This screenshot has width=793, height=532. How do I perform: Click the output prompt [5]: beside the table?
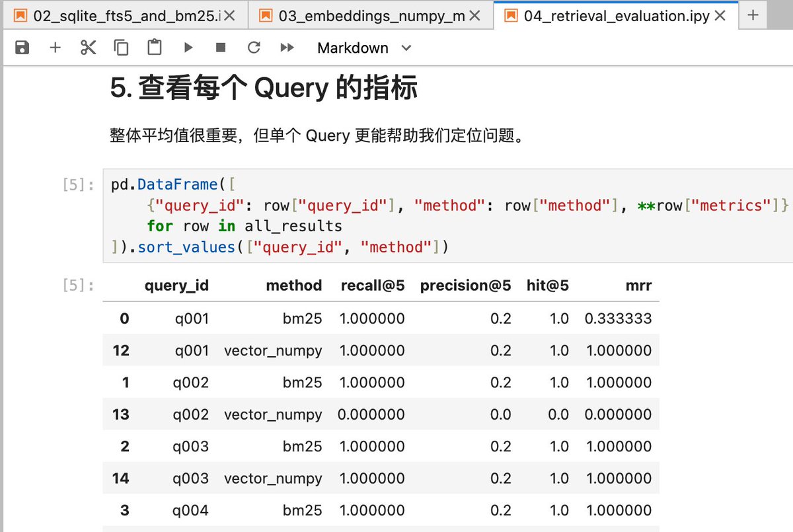(x=79, y=286)
